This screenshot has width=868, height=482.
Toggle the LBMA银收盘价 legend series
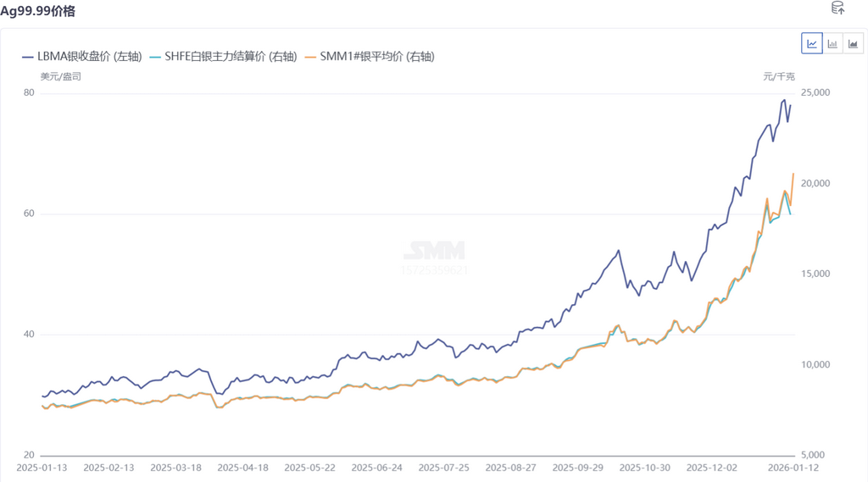82,57
